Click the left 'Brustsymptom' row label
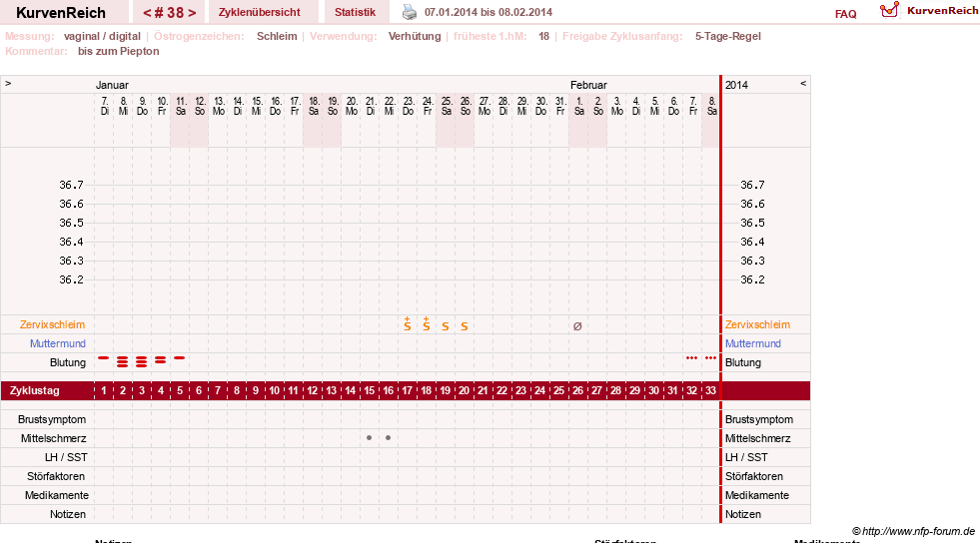 (x=52, y=419)
